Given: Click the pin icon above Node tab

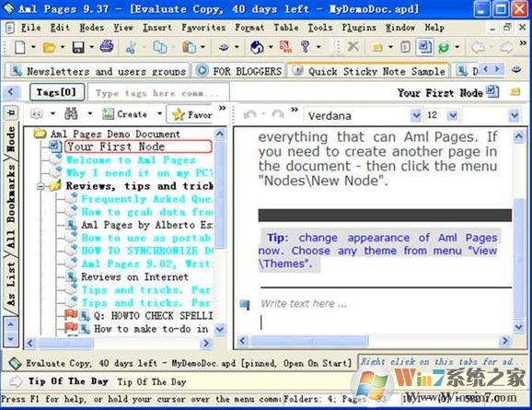Looking at the screenshot, I should [x=11, y=112].
